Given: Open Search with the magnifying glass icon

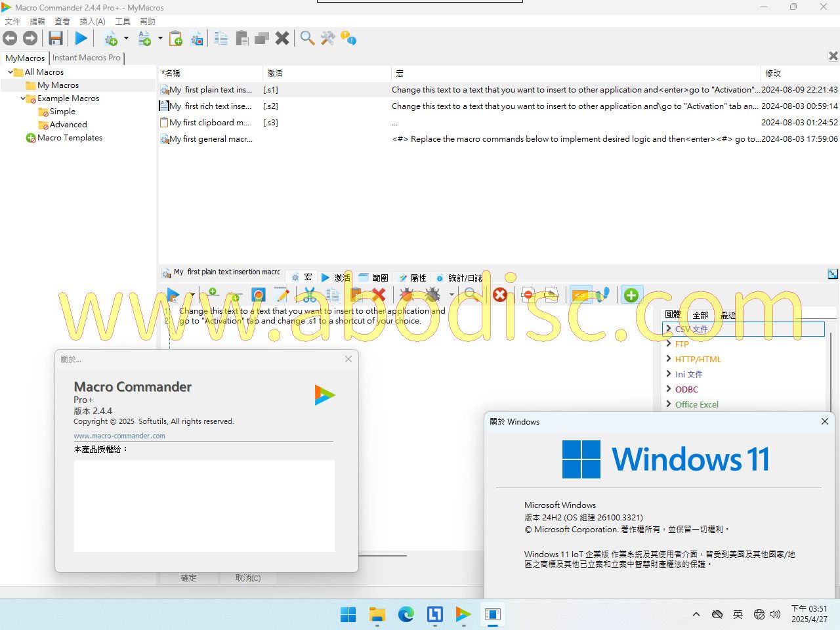Looking at the screenshot, I should point(307,39).
